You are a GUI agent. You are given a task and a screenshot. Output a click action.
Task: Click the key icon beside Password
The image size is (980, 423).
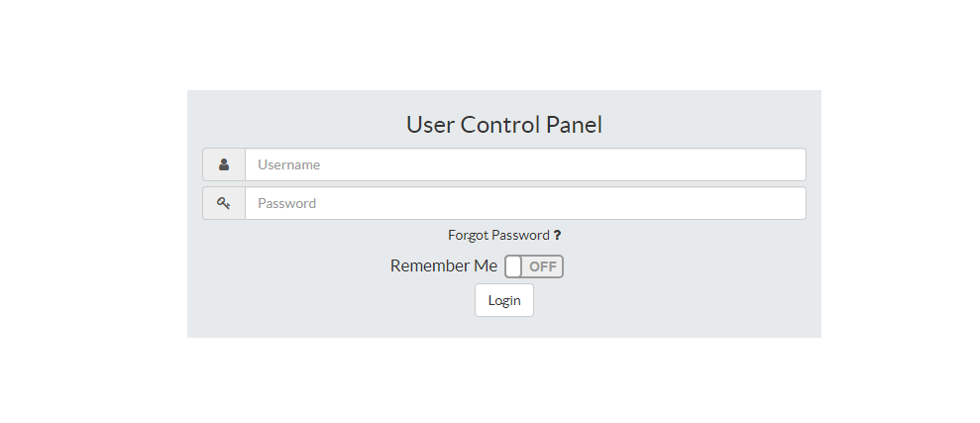tap(224, 203)
